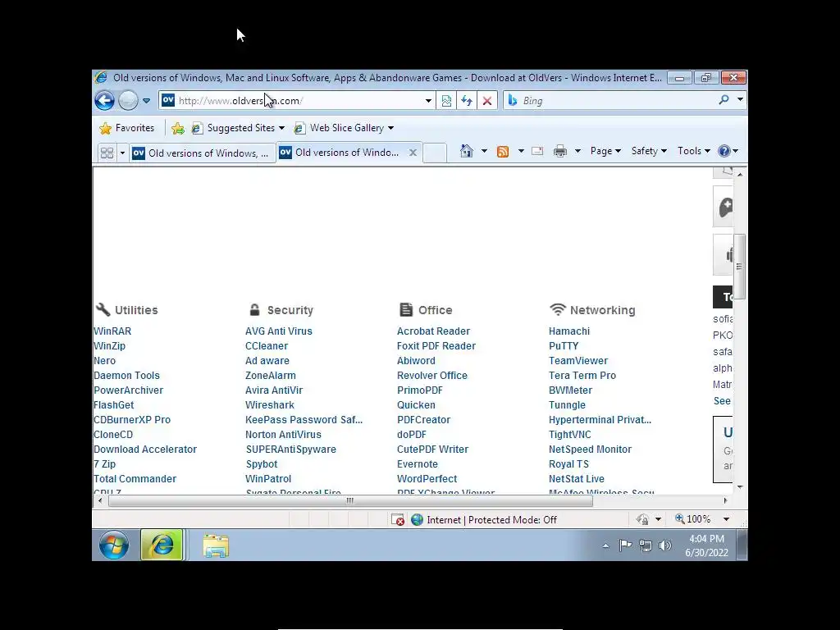Click the Networking wifi icon
This screenshot has width=840, height=630.
click(558, 309)
